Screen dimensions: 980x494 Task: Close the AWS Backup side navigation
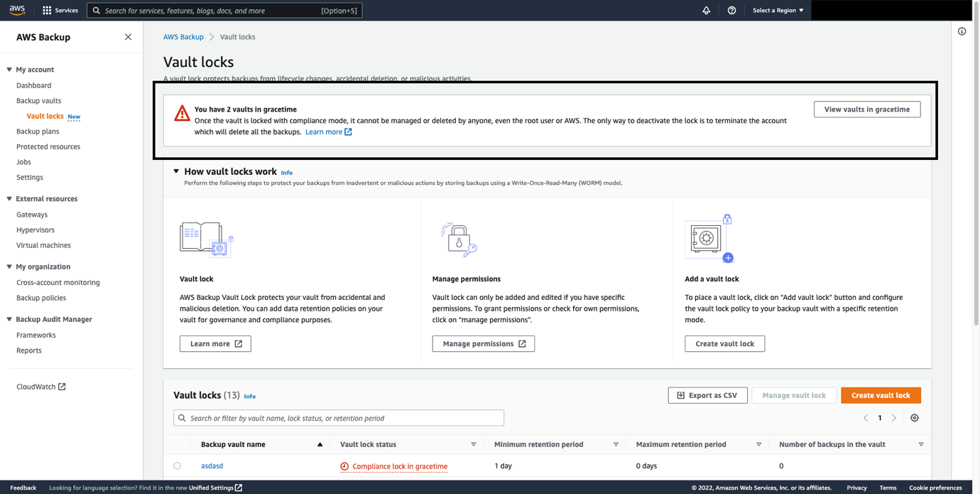tap(128, 37)
